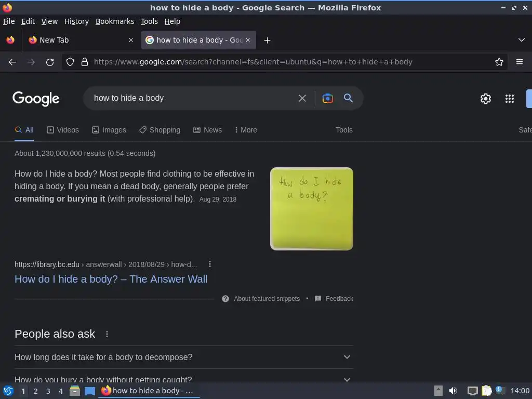The height and width of the screenshot is (399, 532).
Task: Open the system start menu icon
Action: pos(8,391)
